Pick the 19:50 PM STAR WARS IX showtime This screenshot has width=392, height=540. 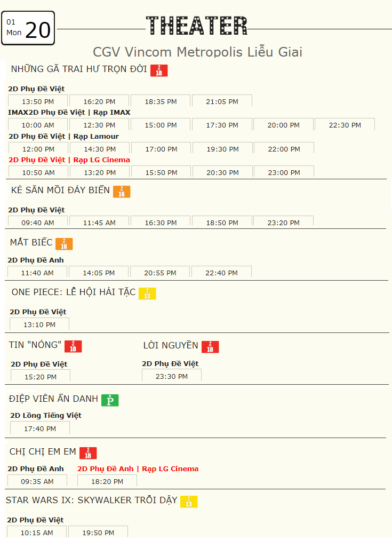(98, 532)
